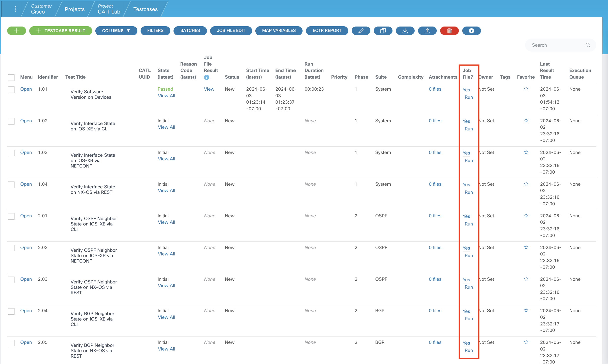Click View All for testcase 1.03

click(166, 159)
